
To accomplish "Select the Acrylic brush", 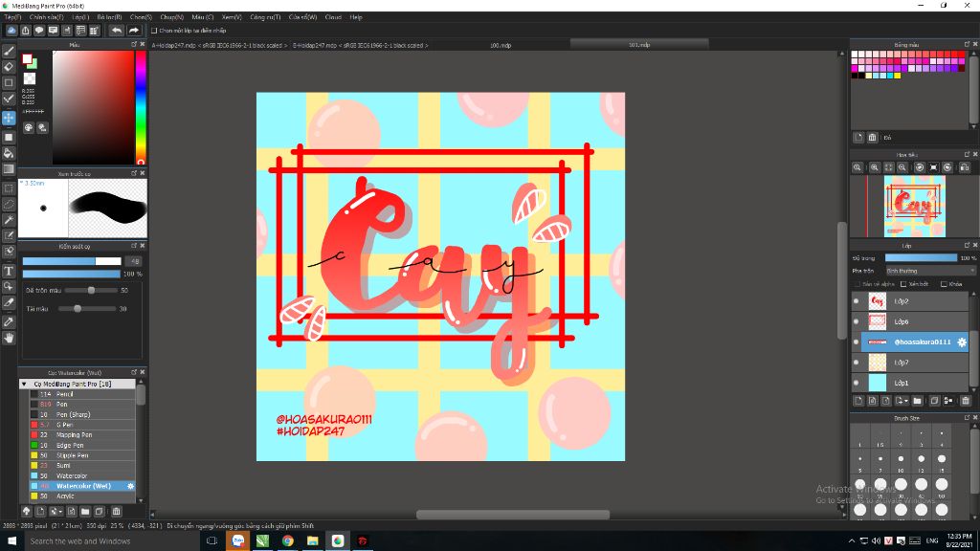I will pyautogui.click(x=82, y=496).
